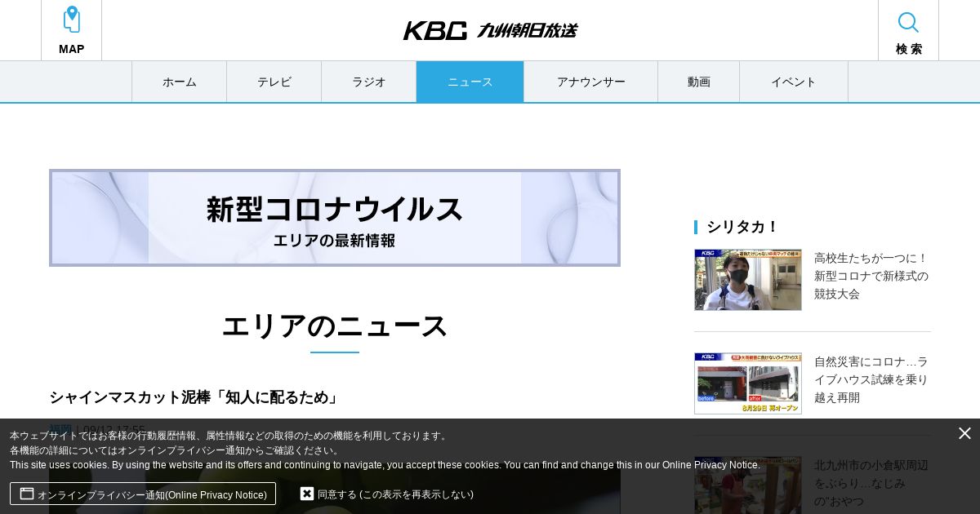Read 自然災害にコロナ…ライブハウス試練を乗り越え再開

click(871, 379)
